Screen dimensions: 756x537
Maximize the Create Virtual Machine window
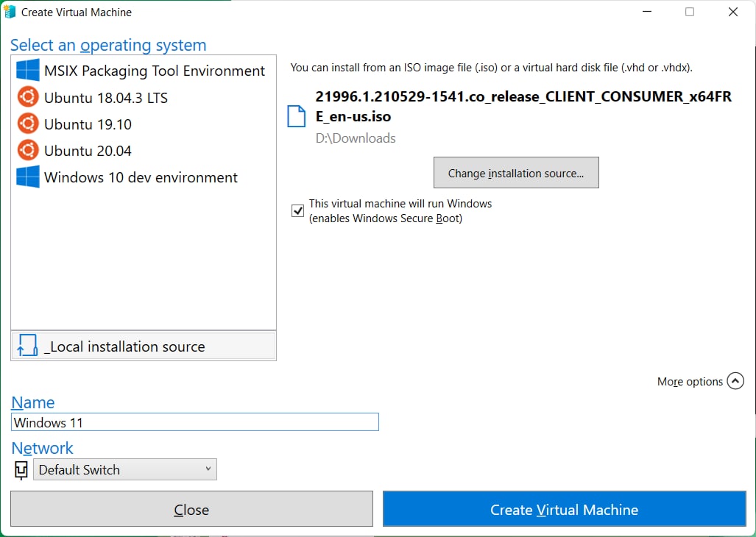click(690, 12)
